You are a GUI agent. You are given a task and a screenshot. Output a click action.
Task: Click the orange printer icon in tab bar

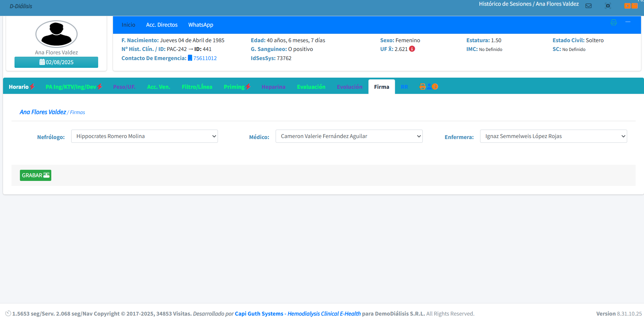(422, 87)
